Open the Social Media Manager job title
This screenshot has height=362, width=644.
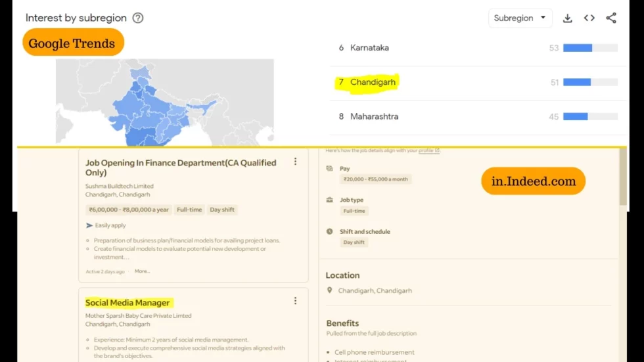[x=127, y=302]
